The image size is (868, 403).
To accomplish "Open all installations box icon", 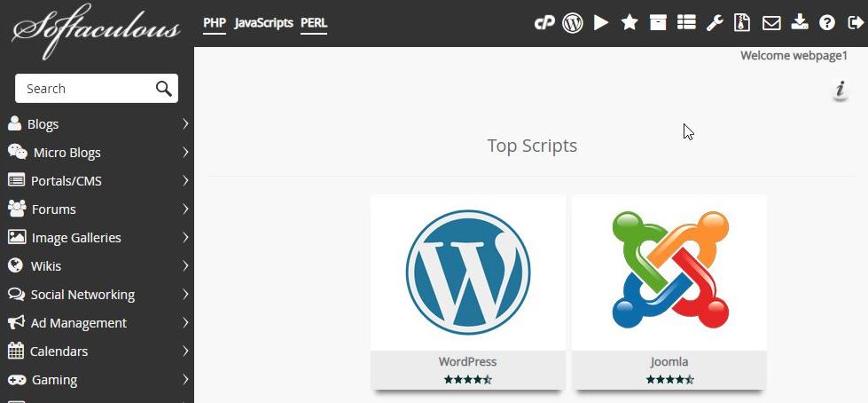I will tap(658, 23).
